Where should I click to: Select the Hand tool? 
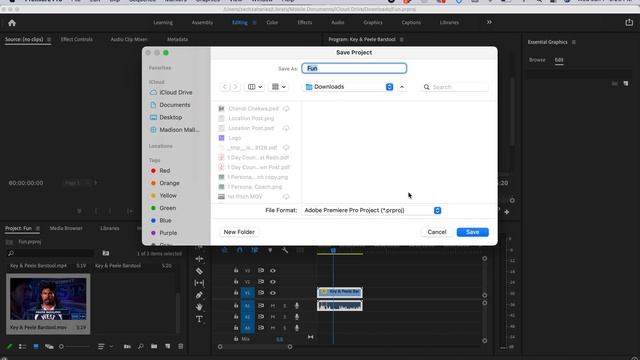click(x=199, y=307)
